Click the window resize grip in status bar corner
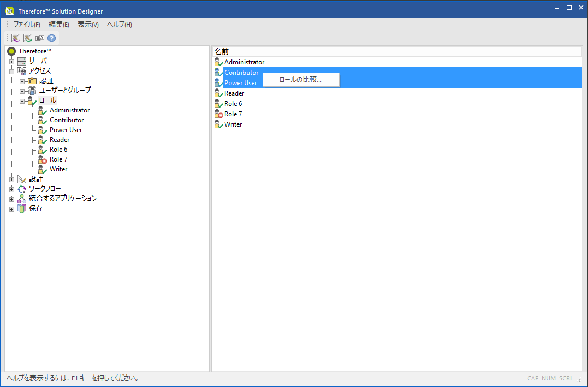 pyautogui.click(x=579, y=379)
